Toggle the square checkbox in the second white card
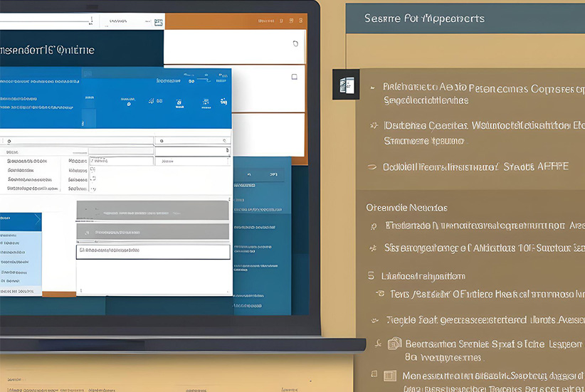The image size is (585, 392). (x=294, y=77)
